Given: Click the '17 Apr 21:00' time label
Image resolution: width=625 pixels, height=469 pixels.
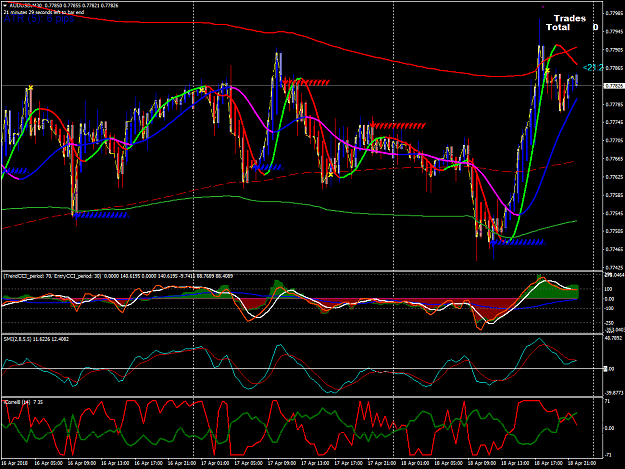Looking at the screenshot, I should (x=381, y=463).
